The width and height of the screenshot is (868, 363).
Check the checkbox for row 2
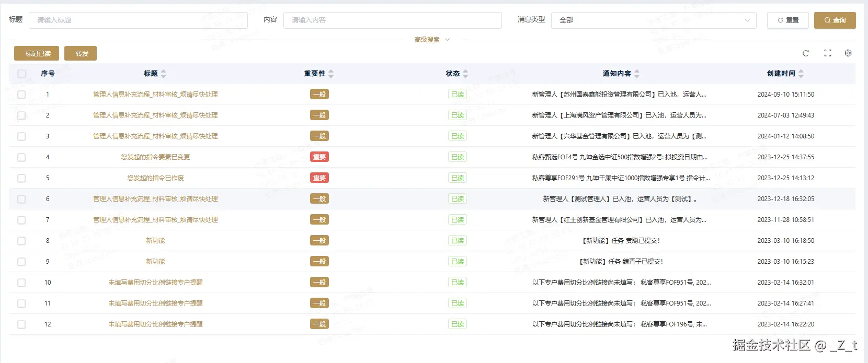click(21, 115)
